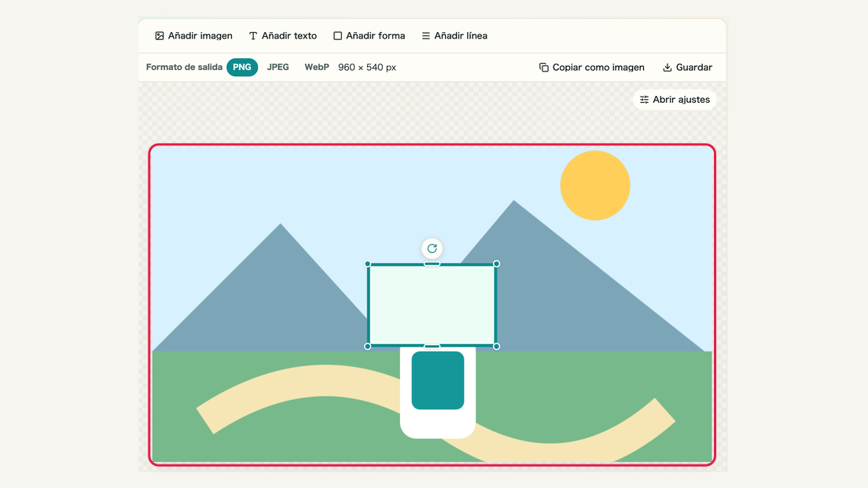Image resolution: width=868 pixels, height=488 pixels.
Task: Click Añadir forma in toolbar
Action: click(x=370, y=36)
